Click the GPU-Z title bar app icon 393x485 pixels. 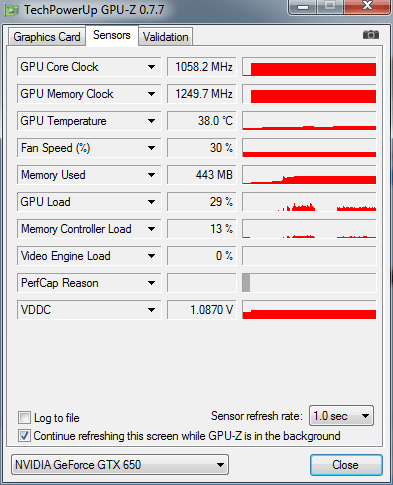point(12,10)
